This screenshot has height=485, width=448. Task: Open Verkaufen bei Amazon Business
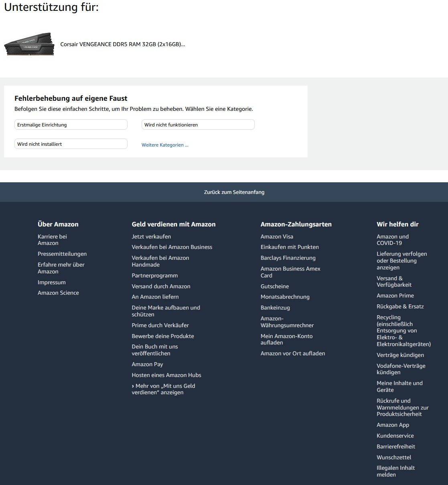click(x=172, y=247)
